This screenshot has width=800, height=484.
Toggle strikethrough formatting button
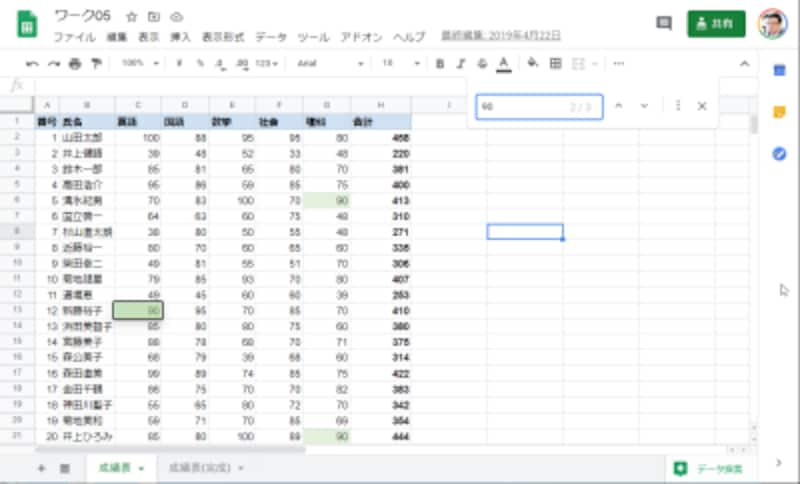point(482,64)
